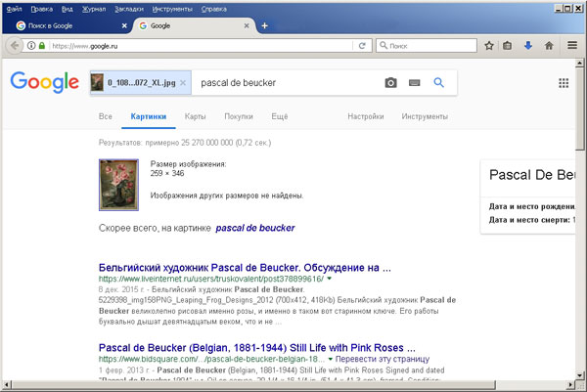The image size is (587, 392).
Task: Open the on-screen keyboard icon
Action: [x=414, y=83]
